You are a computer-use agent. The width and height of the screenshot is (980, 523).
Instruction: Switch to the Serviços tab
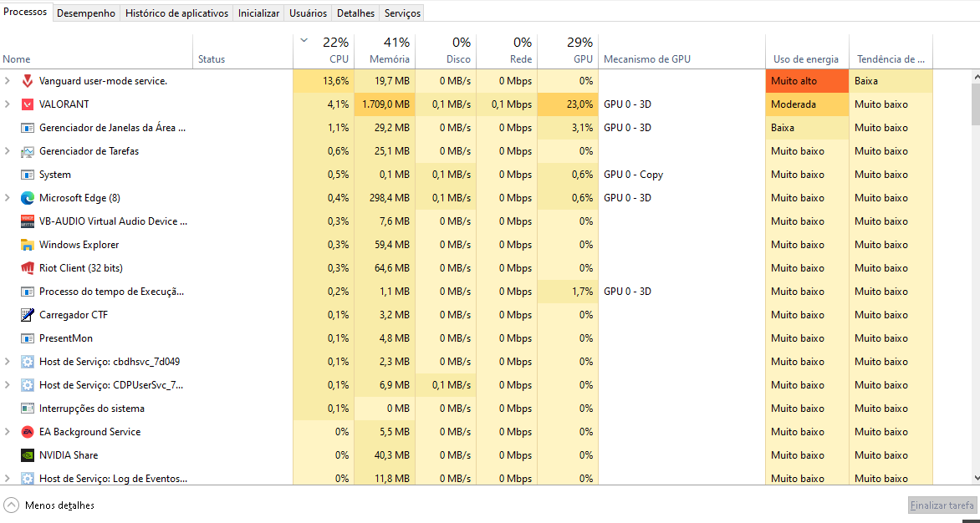click(402, 13)
